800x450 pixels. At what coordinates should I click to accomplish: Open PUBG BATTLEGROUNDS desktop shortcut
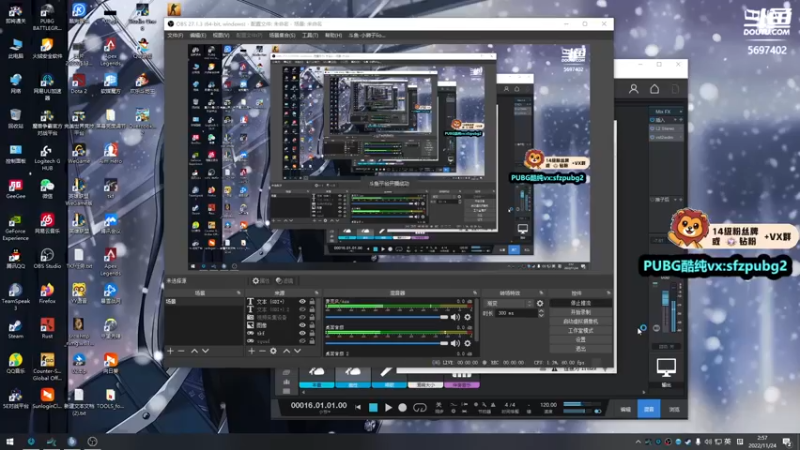pos(47,17)
